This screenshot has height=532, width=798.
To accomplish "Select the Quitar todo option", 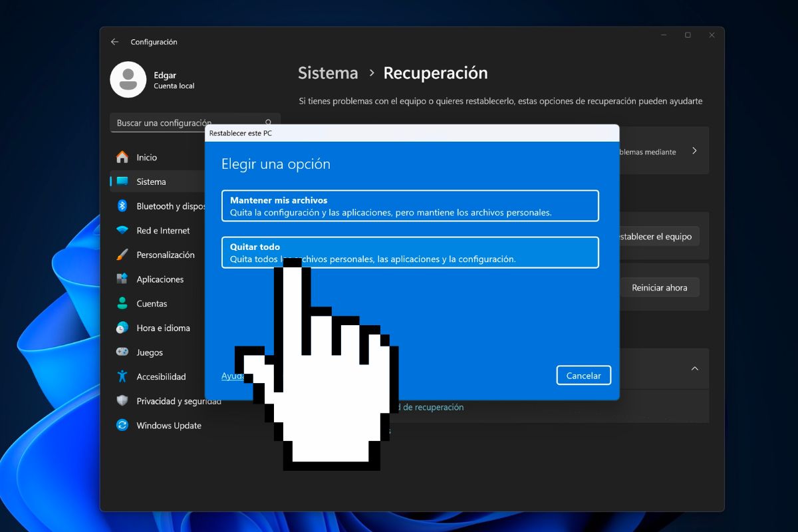I will click(410, 253).
